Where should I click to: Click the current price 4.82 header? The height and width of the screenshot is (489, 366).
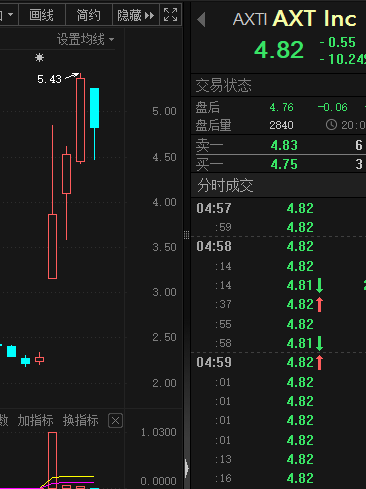[279, 50]
